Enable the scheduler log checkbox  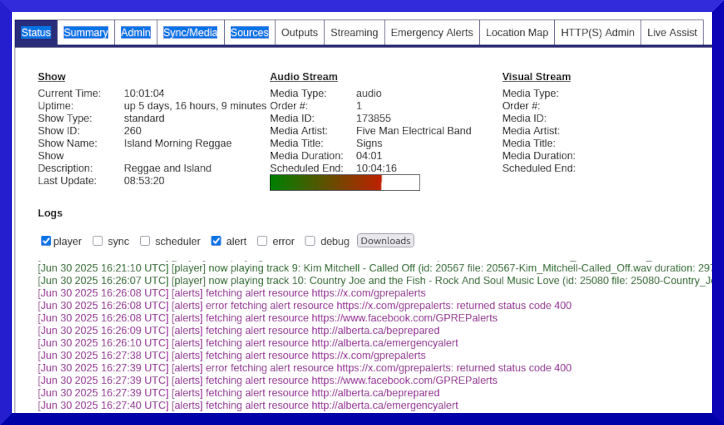[x=145, y=241]
